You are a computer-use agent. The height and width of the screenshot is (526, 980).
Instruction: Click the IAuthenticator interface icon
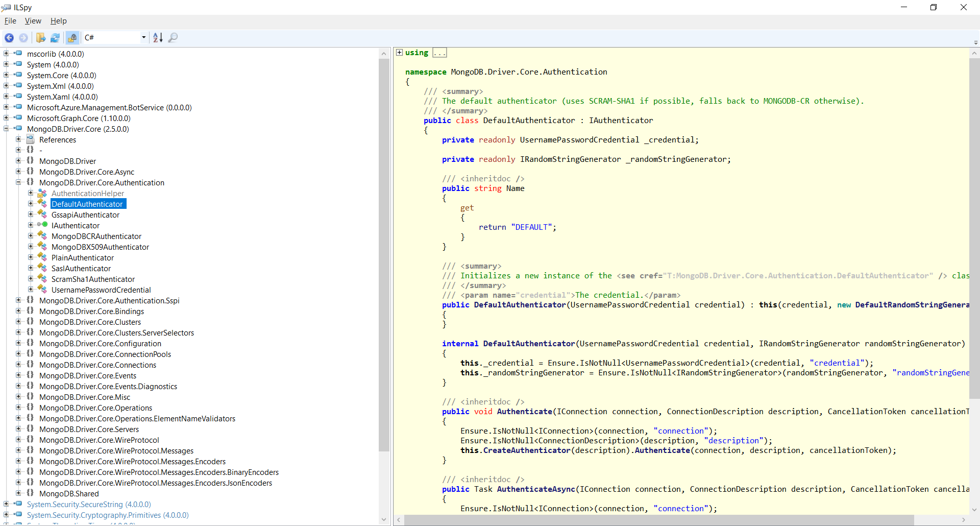tap(42, 225)
